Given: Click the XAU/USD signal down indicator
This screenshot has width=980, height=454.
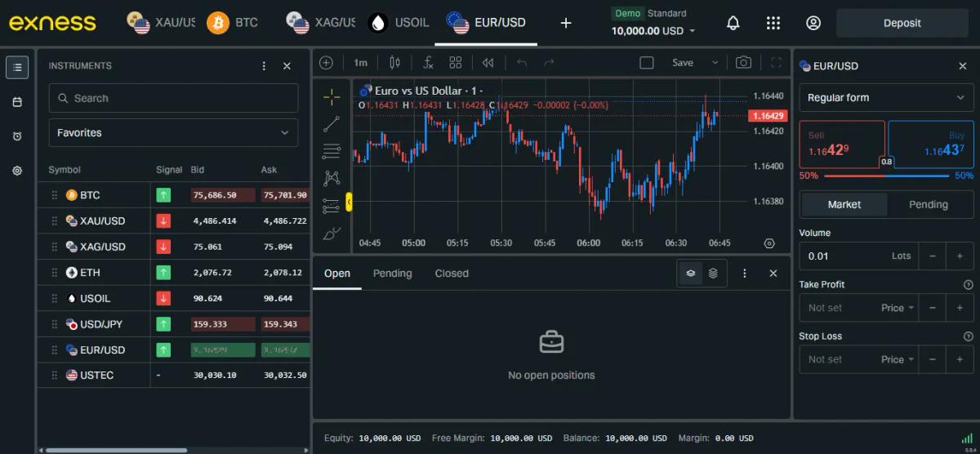Looking at the screenshot, I should (x=163, y=221).
